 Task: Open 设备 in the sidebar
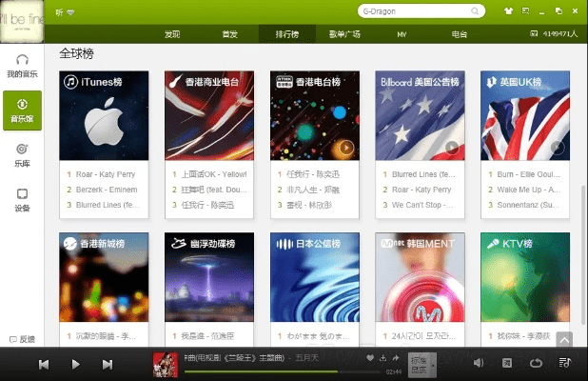pos(22,200)
